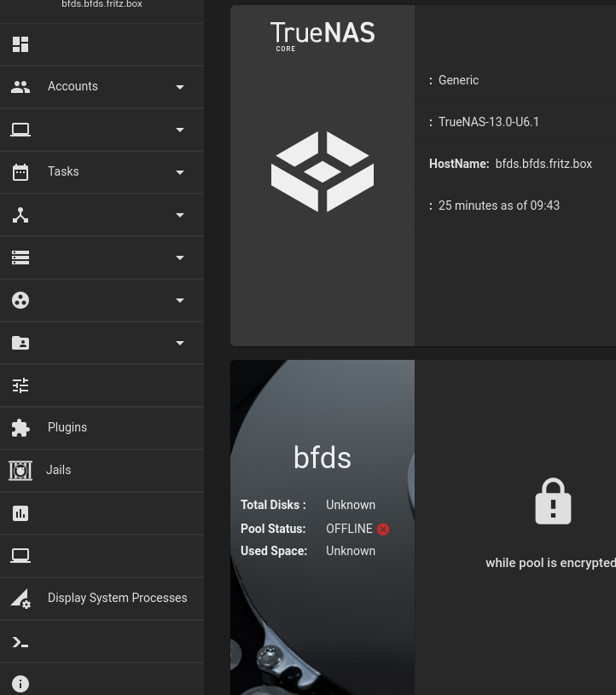Open the Directory Services circle icon
Image resolution: width=616 pixels, height=695 pixels.
click(20, 300)
